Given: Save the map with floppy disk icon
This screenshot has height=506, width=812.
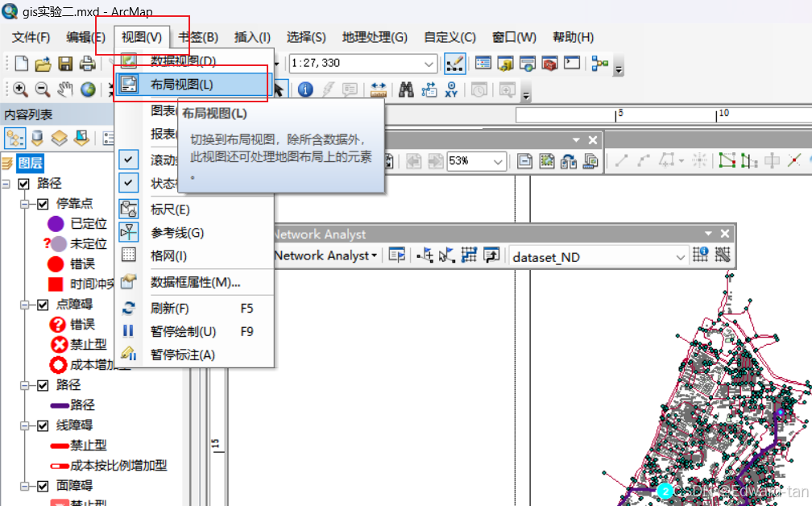Looking at the screenshot, I should coord(65,64).
